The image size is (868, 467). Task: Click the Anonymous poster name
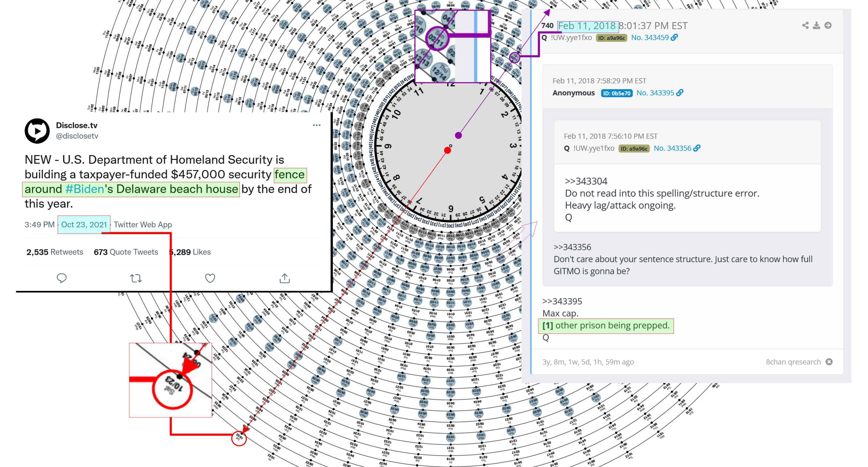(573, 93)
